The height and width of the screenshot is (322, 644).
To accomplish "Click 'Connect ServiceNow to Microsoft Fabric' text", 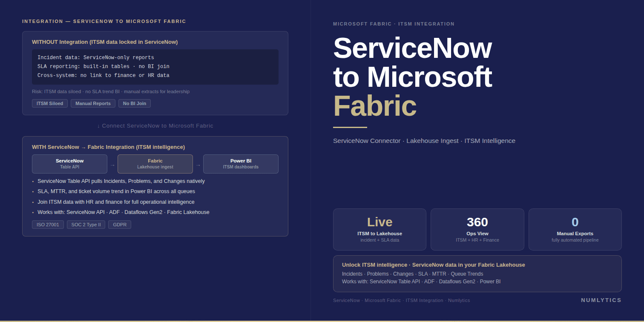I will click(x=155, y=126).
